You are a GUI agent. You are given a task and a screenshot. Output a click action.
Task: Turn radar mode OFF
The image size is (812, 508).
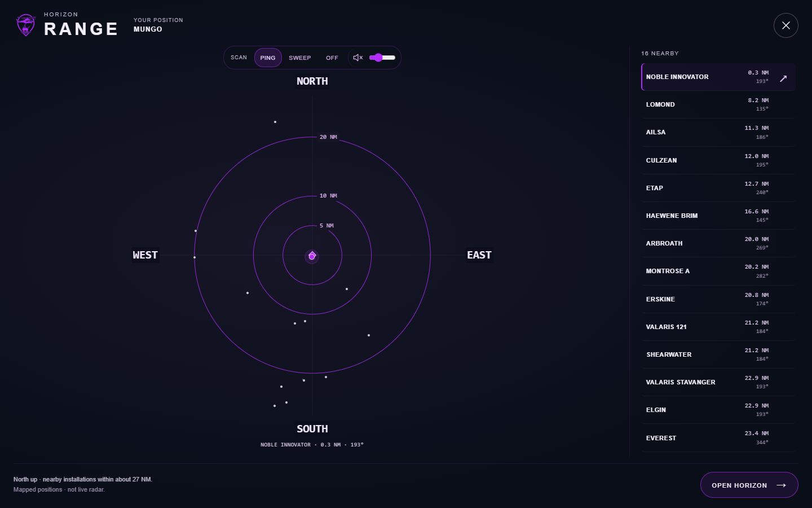(x=332, y=58)
